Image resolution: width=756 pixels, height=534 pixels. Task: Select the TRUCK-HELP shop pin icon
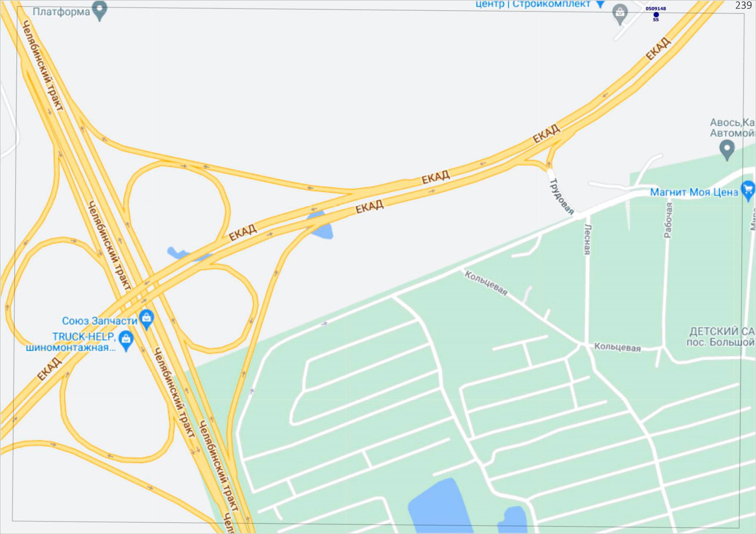[x=126, y=341]
